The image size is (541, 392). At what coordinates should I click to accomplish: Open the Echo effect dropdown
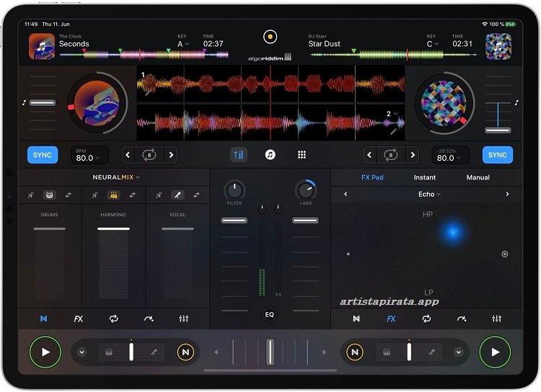tap(429, 194)
